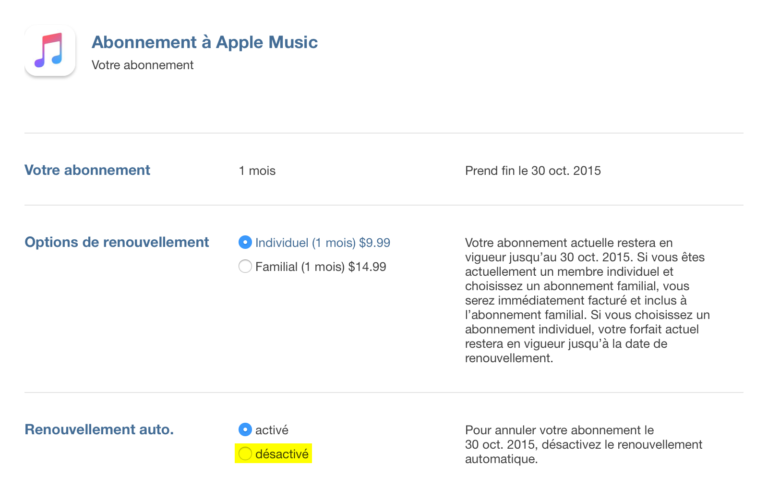Click the 'Votre abonnement' subtitle under the heading
Screen dimensions: 768x490
142,65
